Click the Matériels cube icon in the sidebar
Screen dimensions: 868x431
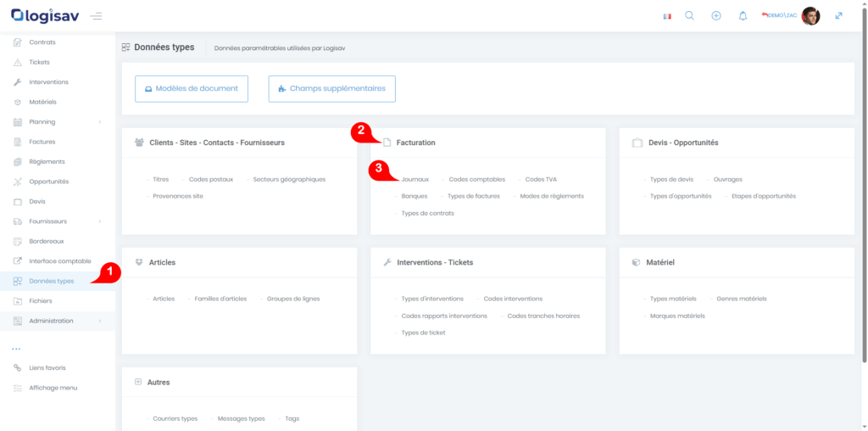[x=17, y=102]
